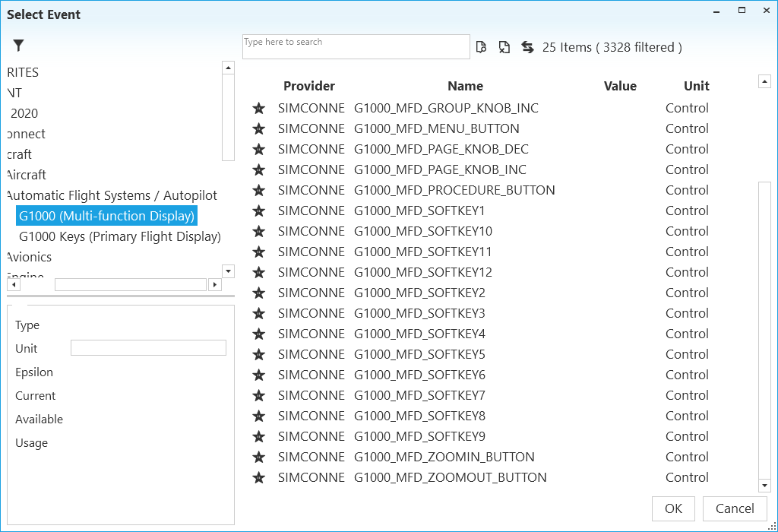Click the category tree's scroll down arrow
The width and height of the screenshot is (778, 532).
228,271
